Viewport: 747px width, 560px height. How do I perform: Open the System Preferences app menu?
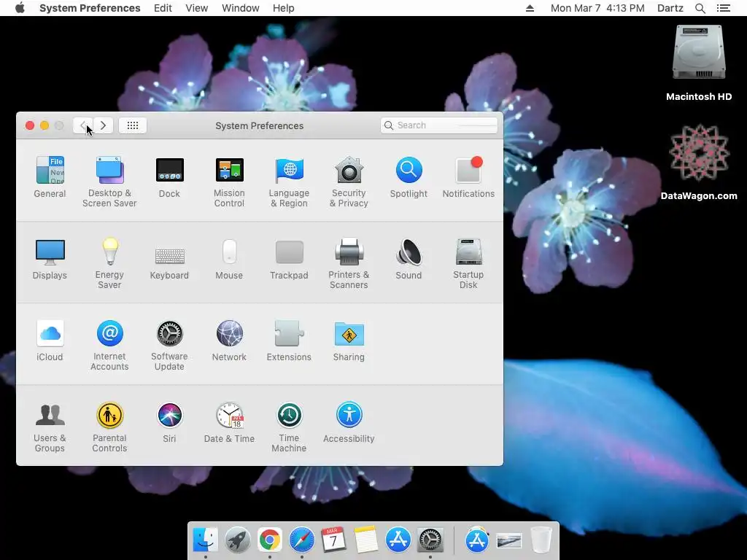click(90, 8)
